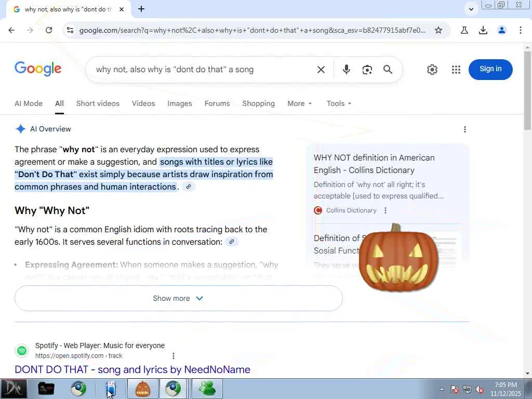Image resolution: width=532 pixels, height=399 pixels.
Task: Open AI Overview three-dot options
Action: pyautogui.click(x=465, y=129)
